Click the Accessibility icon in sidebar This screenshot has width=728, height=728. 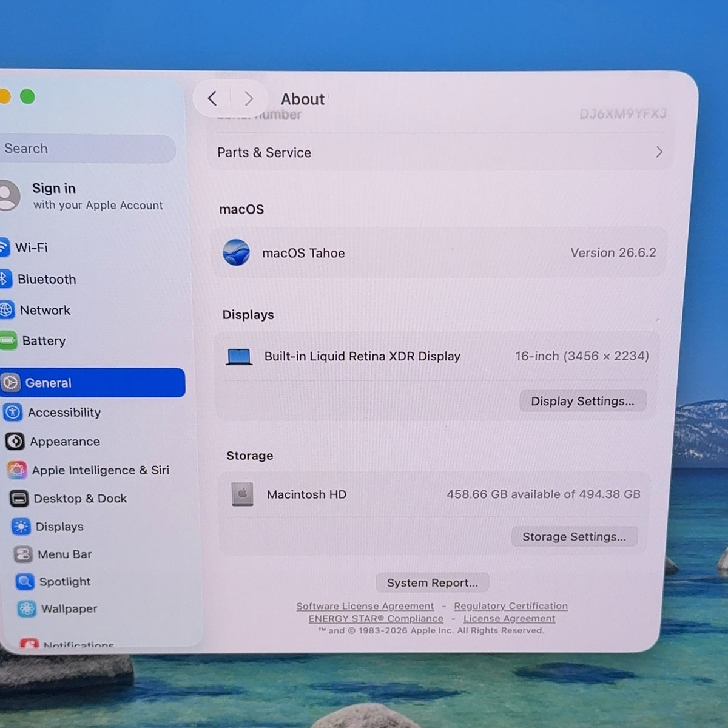(13, 413)
